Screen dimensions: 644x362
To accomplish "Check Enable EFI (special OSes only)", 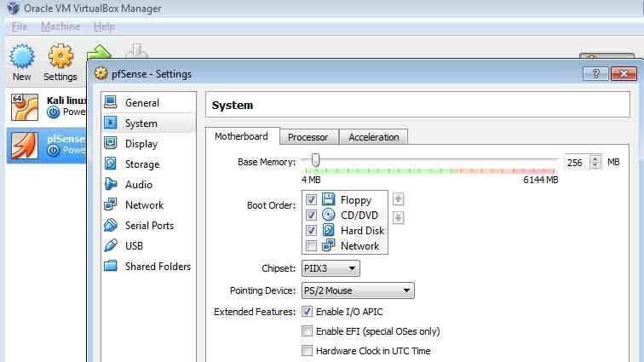I will [307, 331].
